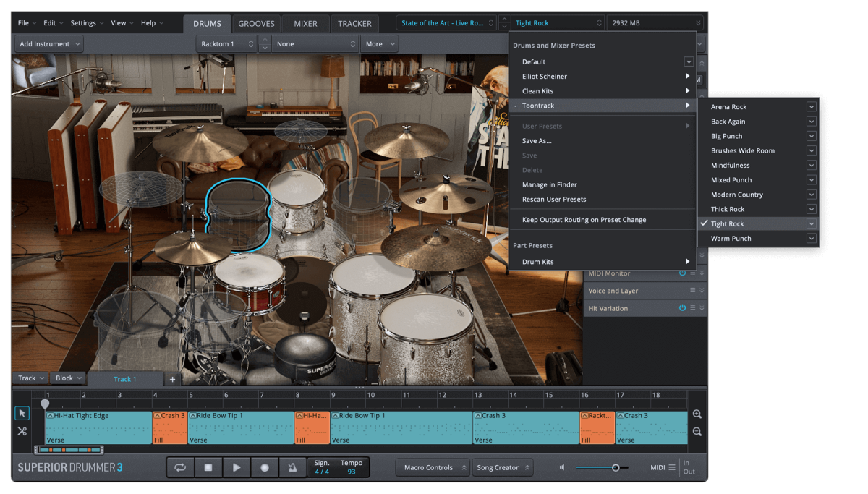
Task: Open the Help menu
Action: click(151, 23)
